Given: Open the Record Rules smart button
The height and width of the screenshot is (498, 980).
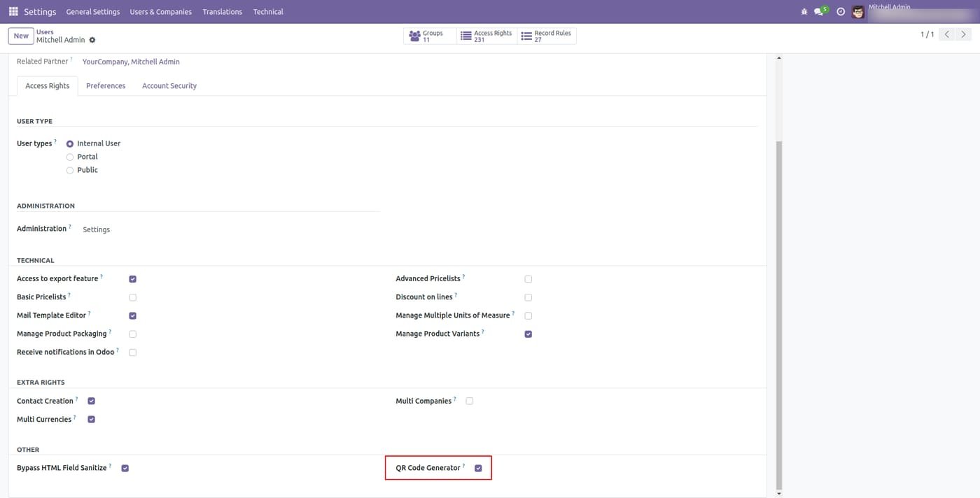Looking at the screenshot, I should click(547, 36).
